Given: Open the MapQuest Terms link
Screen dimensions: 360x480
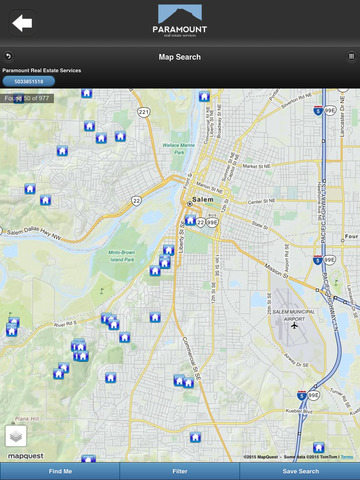Looking at the screenshot, I should (347, 457).
